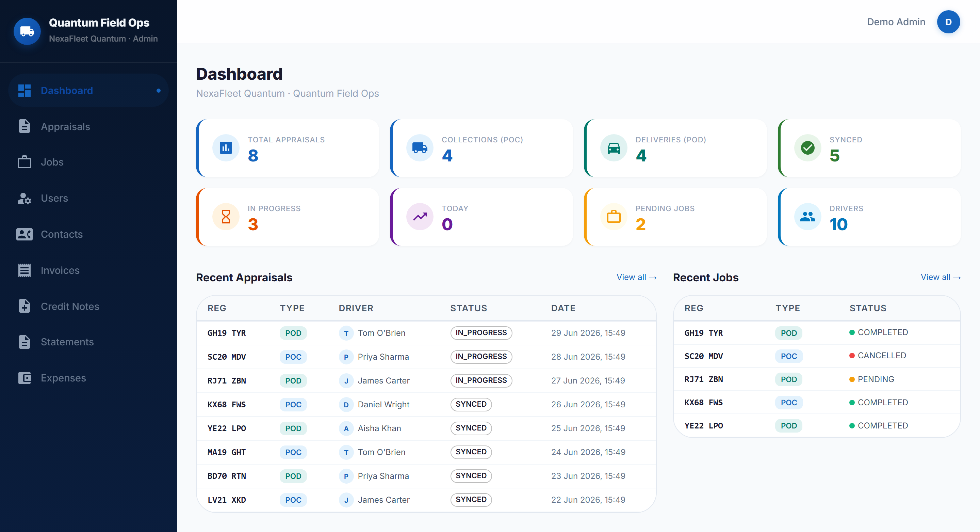
Task: Open the Demo Admin avatar D
Action: tap(948, 22)
